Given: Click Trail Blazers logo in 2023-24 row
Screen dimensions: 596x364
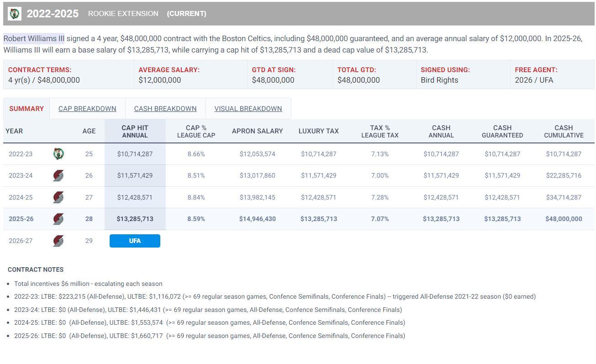Looking at the screenshot, I should point(58,175).
